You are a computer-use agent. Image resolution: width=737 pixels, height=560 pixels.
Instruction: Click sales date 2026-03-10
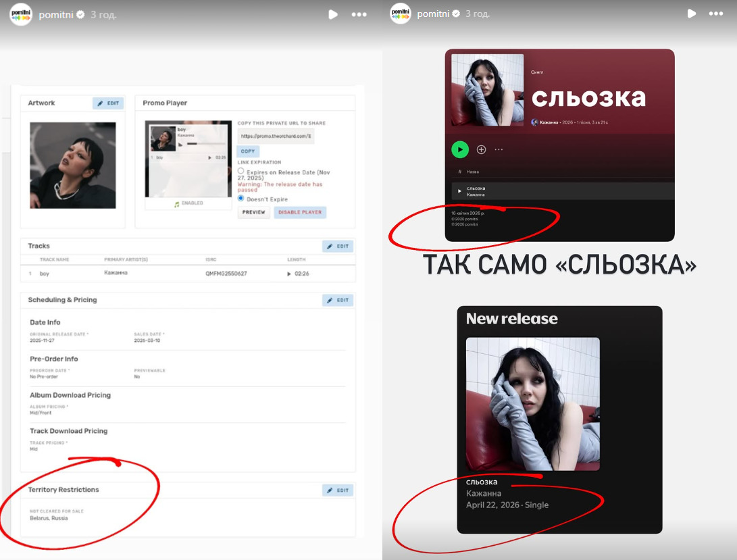coord(147,340)
